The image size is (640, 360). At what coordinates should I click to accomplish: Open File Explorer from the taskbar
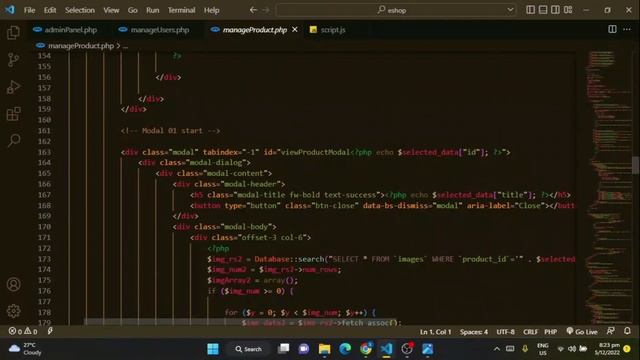(324, 349)
